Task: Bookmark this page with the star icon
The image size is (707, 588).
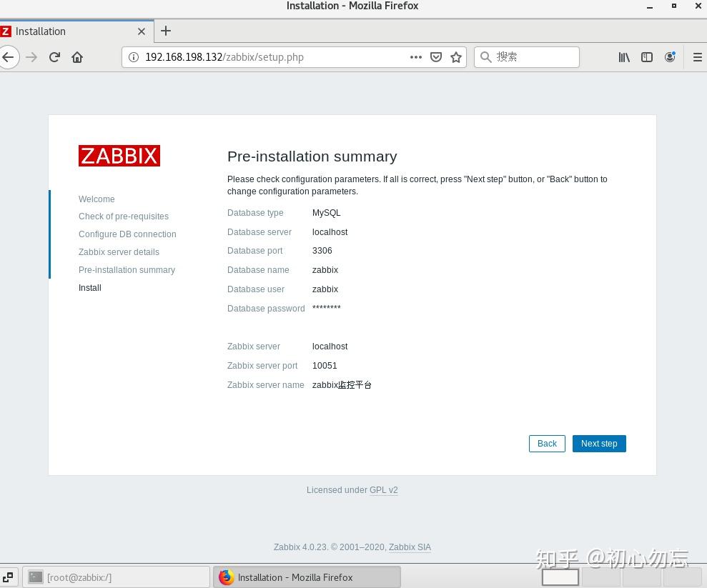Action: (x=456, y=56)
